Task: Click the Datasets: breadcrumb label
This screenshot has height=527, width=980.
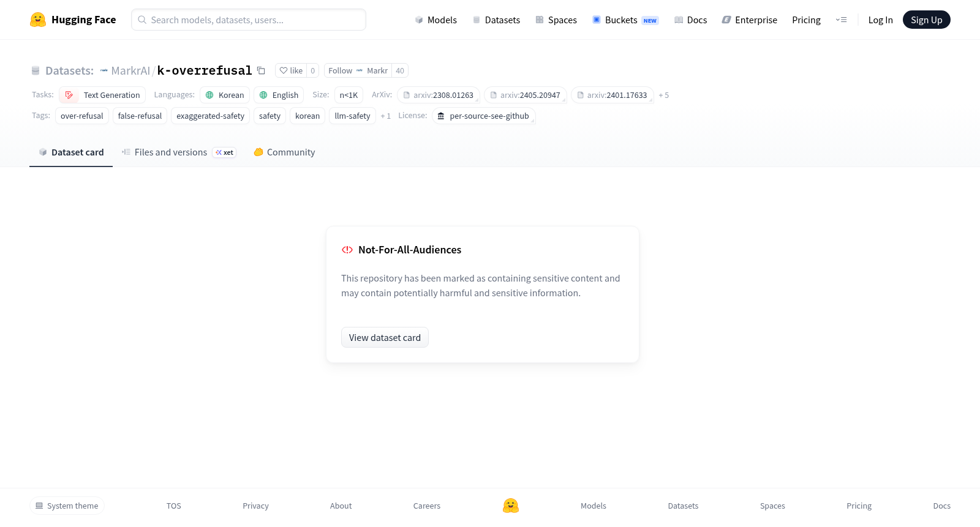Action: (69, 70)
